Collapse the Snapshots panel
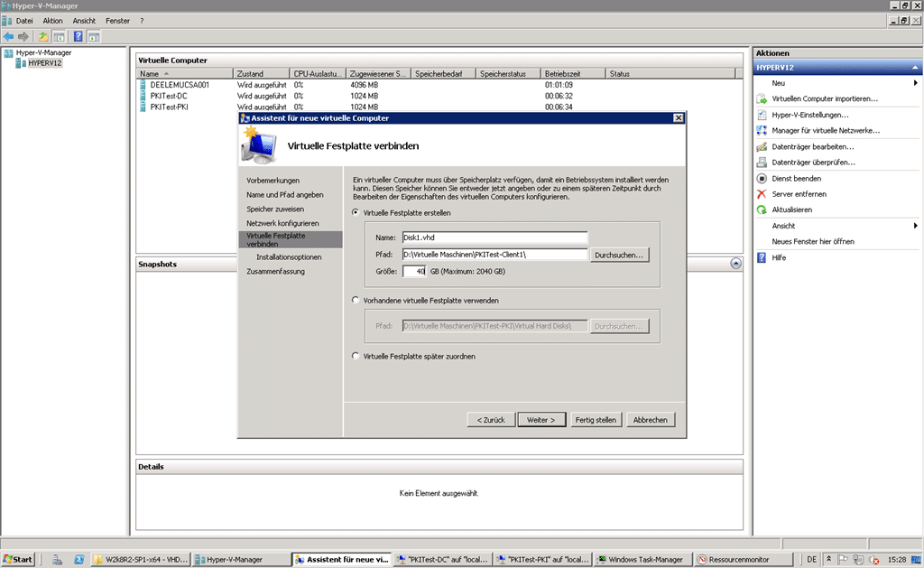This screenshot has height=568, width=924. [735, 264]
